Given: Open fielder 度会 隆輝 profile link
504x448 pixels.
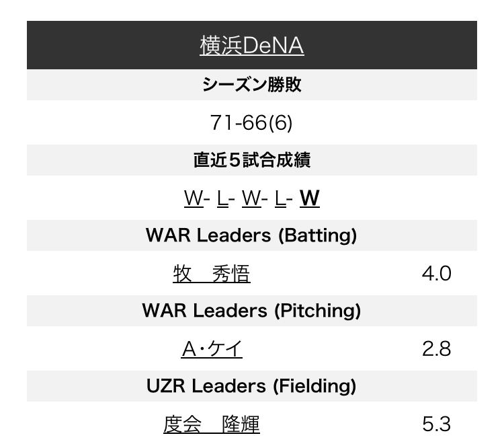Looking at the screenshot, I should click(212, 424).
